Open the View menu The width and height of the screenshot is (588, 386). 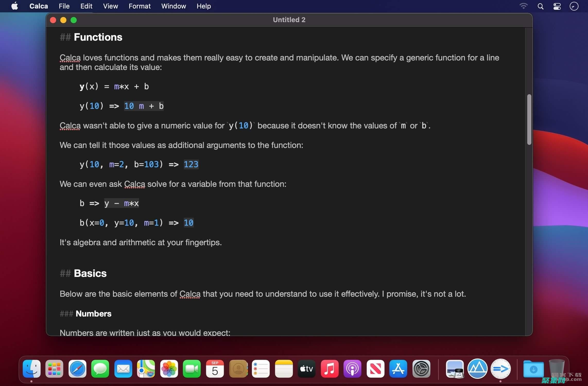[x=110, y=6]
